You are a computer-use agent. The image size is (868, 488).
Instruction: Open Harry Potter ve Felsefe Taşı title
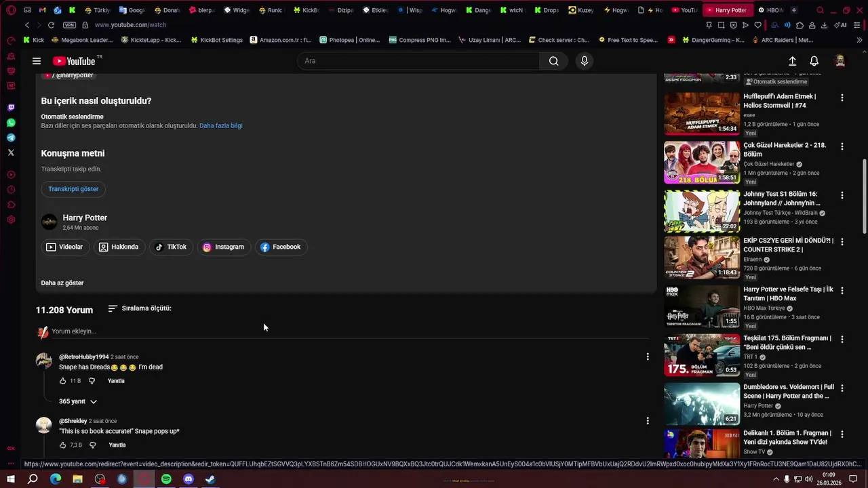coord(789,294)
